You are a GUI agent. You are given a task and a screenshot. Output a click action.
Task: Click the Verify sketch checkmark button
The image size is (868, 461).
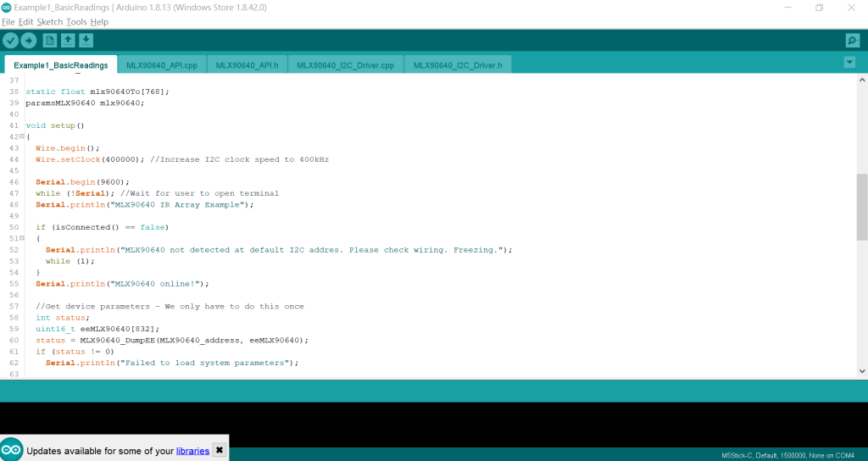point(10,41)
